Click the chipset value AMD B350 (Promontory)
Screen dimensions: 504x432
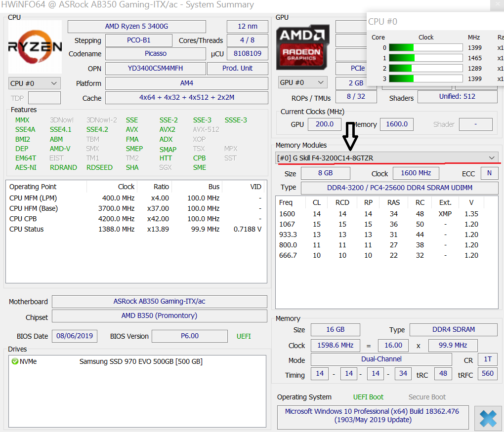coord(160,315)
